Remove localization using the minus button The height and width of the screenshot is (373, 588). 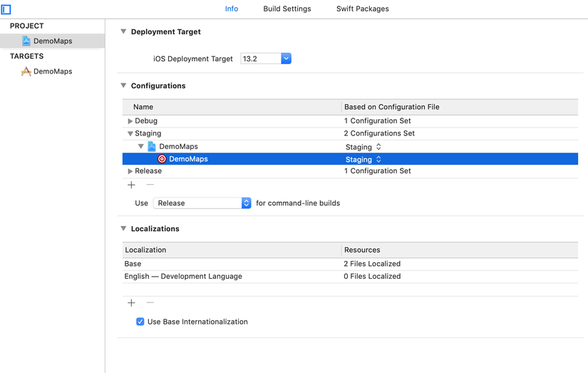click(x=150, y=302)
